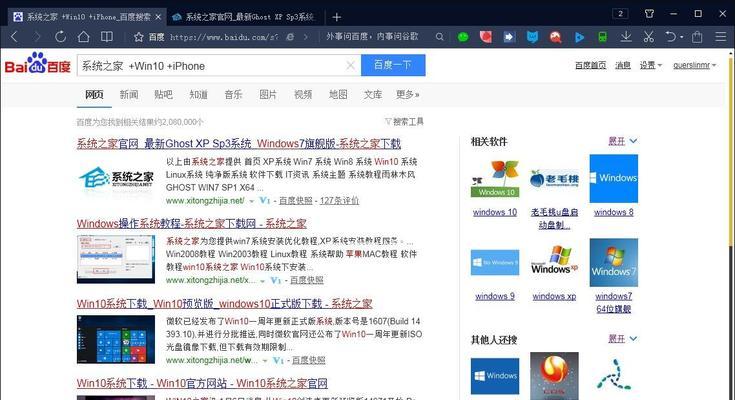The height and width of the screenshot is (400, 735).
Task: Open the 百度首页 link
Action: pyautogui.click(x=591, y=65)
